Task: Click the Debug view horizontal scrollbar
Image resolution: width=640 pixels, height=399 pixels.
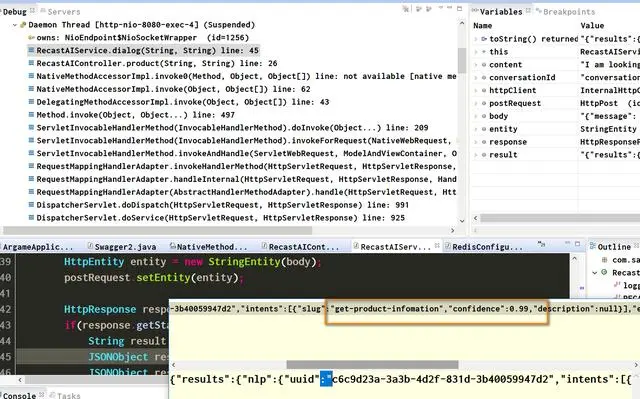Action: pos(158,231)
